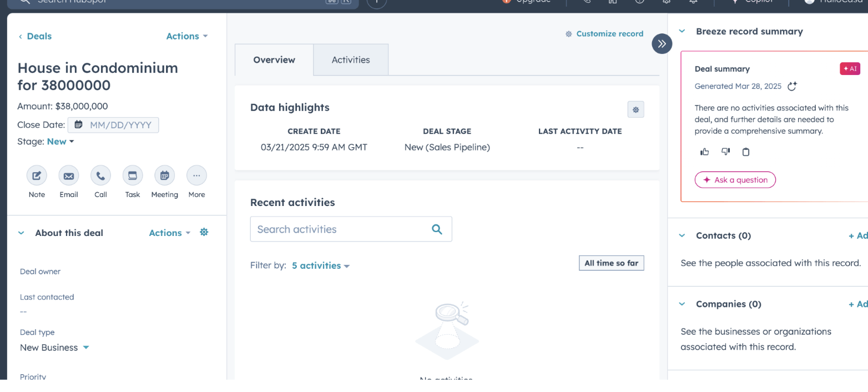This screenshot has height=392, width=868.
Task: Click the Customize record link
Action: click(x=604, y=34)
